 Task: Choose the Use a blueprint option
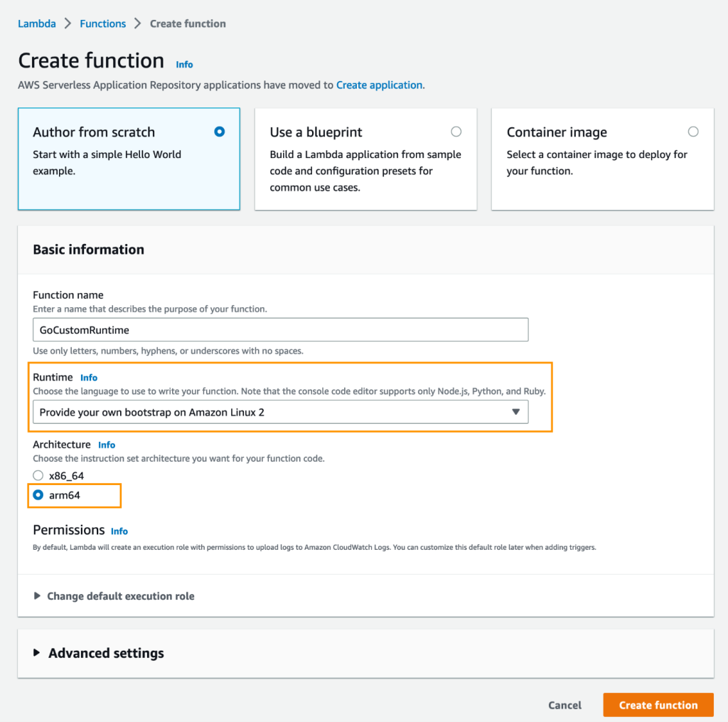456,132
